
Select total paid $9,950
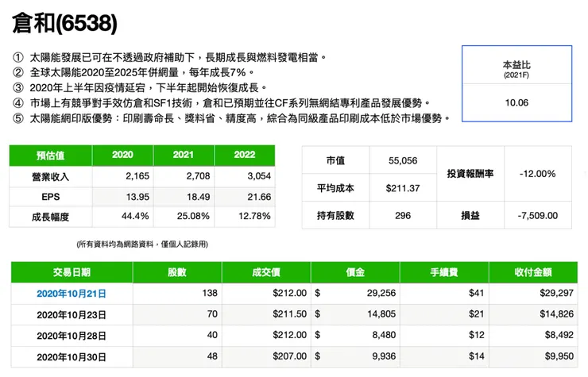point(559,356)
